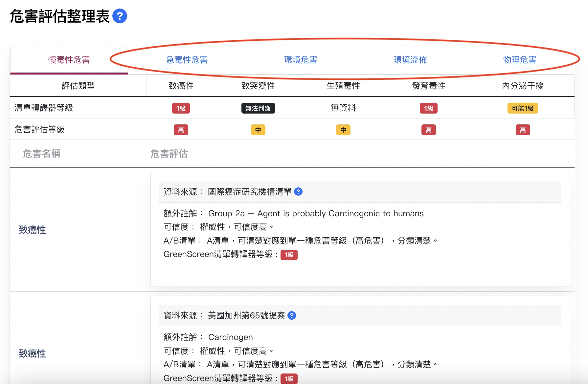Click the 美國加州第65號提案 source name
This screenshot has height=384, width=588.
(x=246, y=315)
